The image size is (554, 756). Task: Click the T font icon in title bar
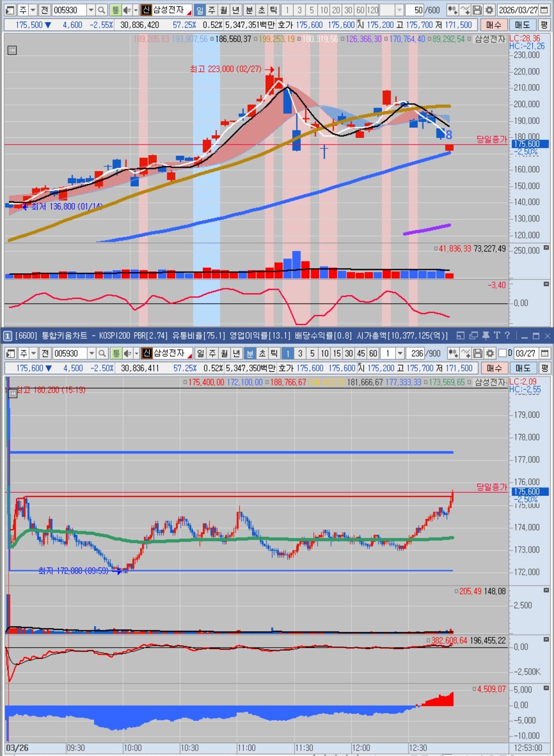(x=497, y=336)
